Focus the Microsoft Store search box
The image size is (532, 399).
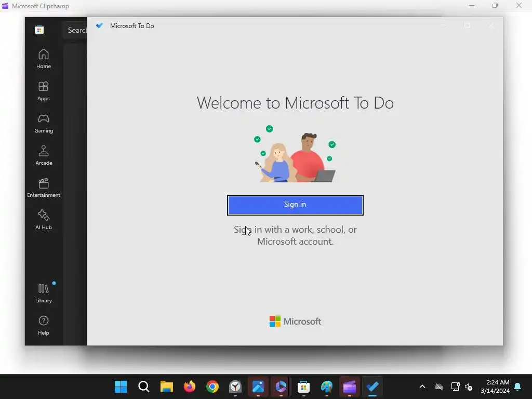(75, 30)
